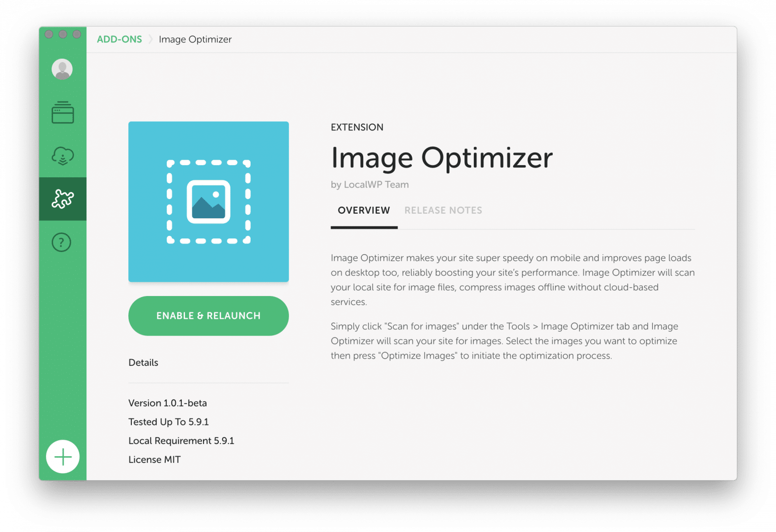Select the OVERVIEW tab
This screenshot has width=776, height=532.
364,210
